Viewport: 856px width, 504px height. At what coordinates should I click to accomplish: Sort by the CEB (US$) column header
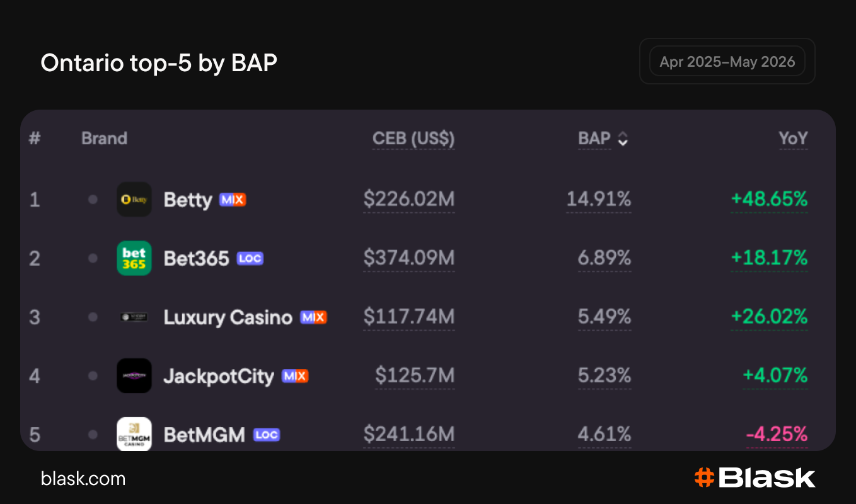pyautogui.click(x=414, y=139)
